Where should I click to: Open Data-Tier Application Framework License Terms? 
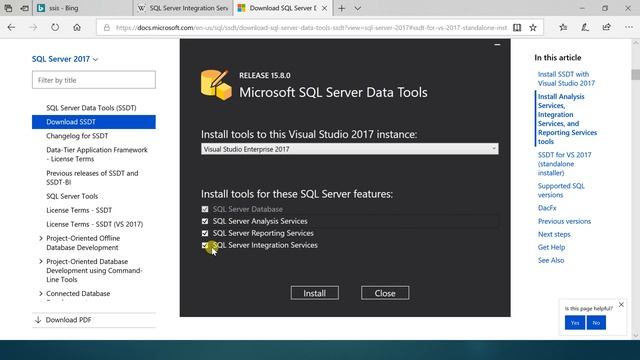(97, 154)
